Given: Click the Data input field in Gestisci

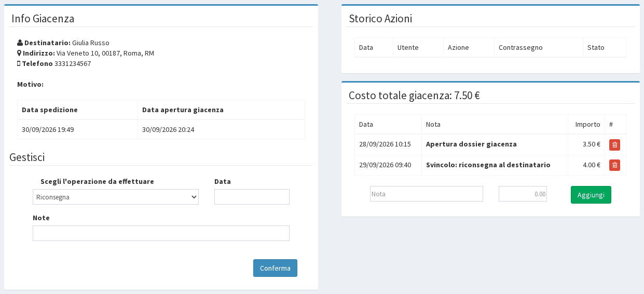Looking at the screenshot, I should pyautogui.click(x=252, y=197).
